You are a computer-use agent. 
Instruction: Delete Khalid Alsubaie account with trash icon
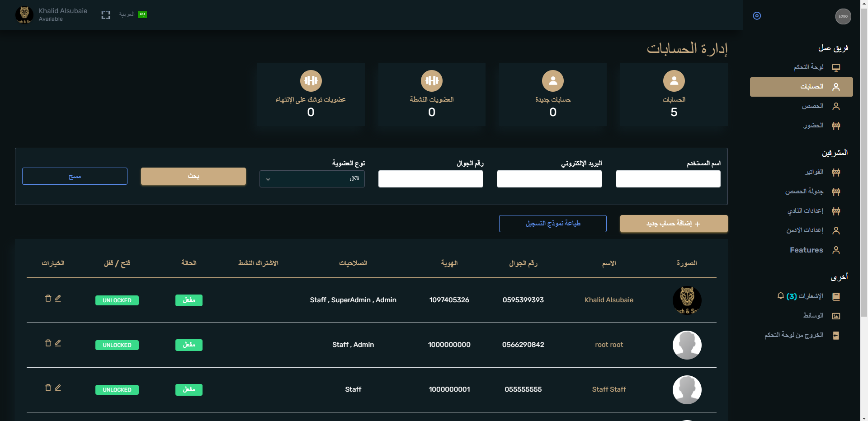point(48,298)
